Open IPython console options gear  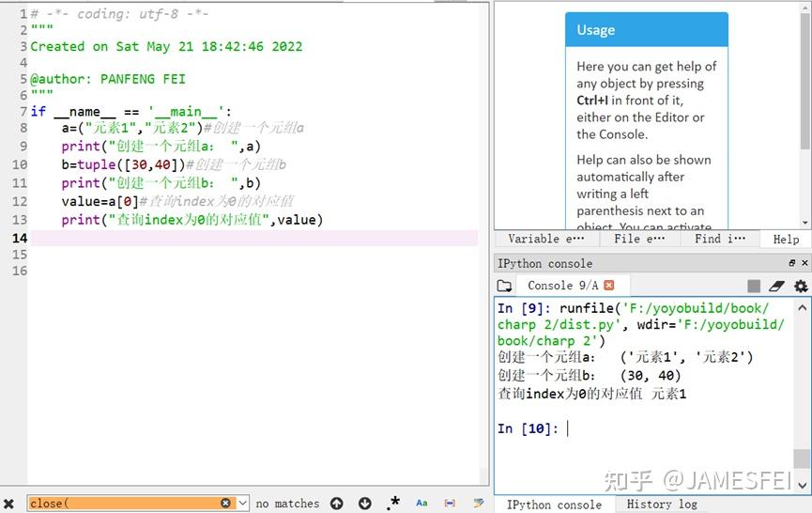[801, 286]
